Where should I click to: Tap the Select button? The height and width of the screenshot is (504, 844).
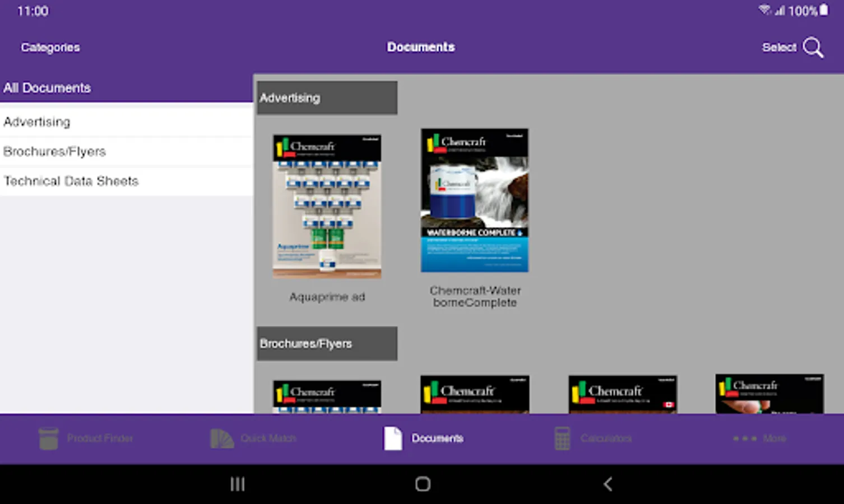point(779,48)
